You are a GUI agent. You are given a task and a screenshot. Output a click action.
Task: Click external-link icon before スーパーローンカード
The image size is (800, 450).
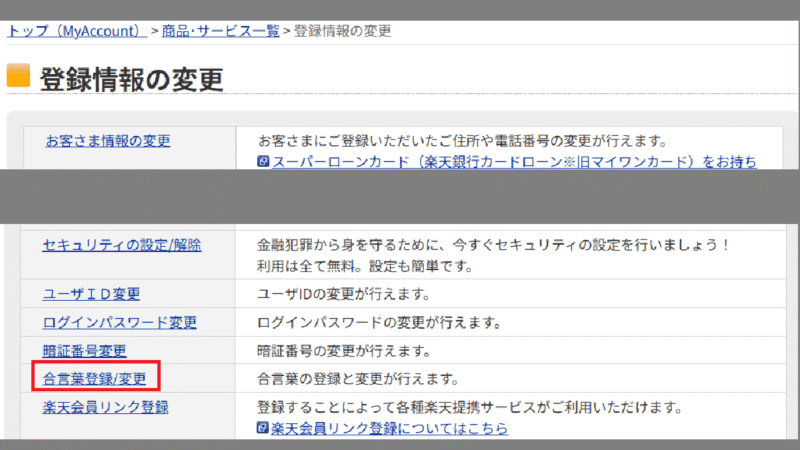tap(263, 162)
